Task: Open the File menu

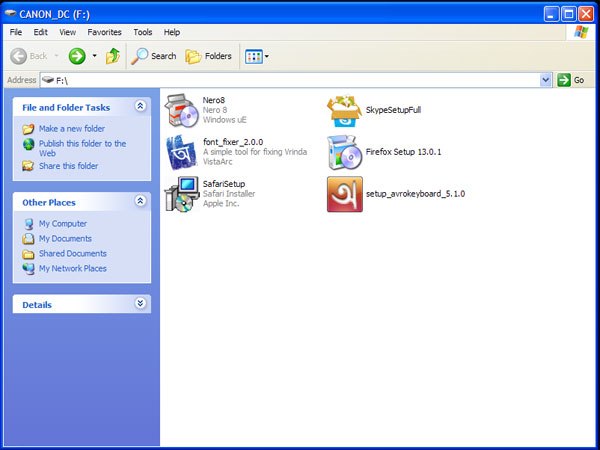Action: 16,32
